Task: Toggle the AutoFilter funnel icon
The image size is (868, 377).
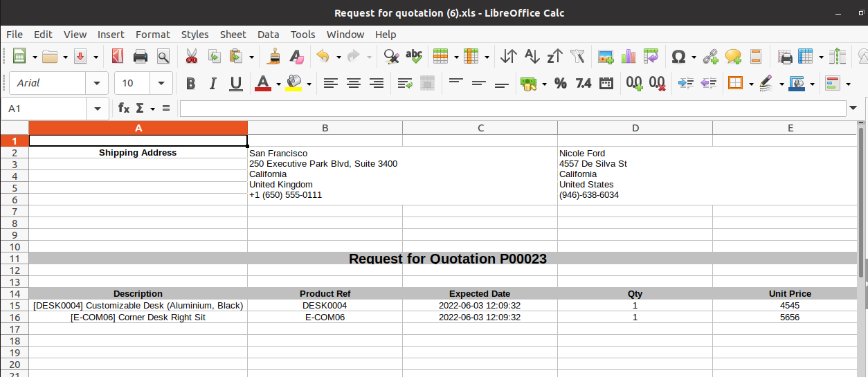Action: (577, 57)
